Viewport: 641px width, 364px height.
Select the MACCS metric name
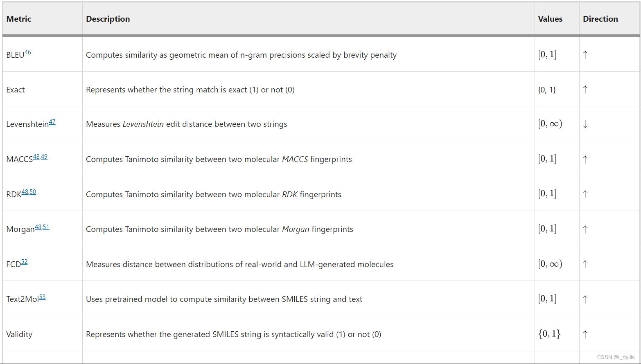point(19,160)
